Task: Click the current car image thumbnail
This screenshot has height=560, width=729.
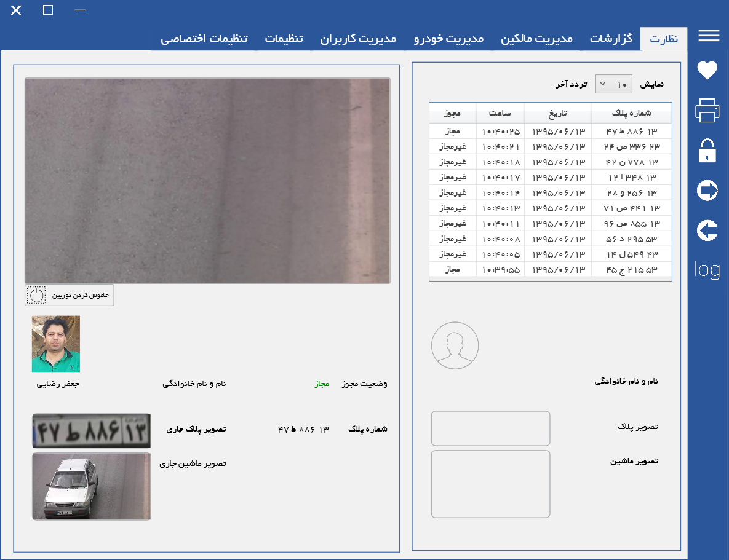Action: pos(92,486)
